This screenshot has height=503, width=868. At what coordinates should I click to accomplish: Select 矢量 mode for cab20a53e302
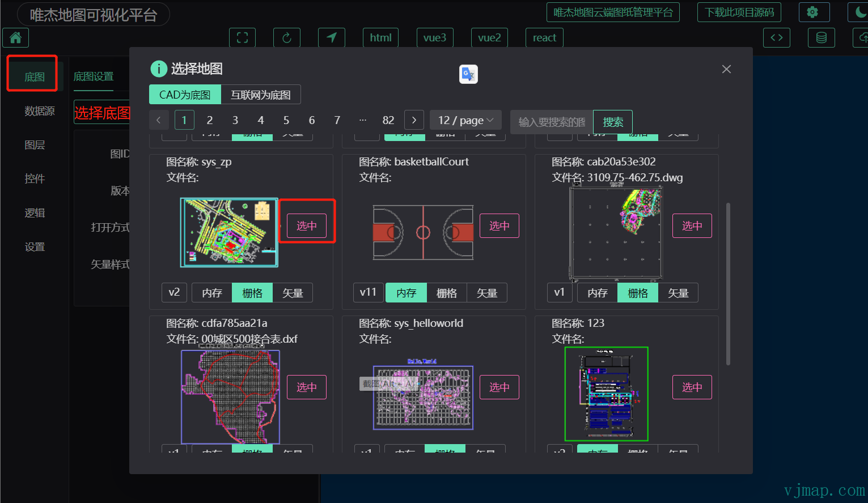coord(678,293)
